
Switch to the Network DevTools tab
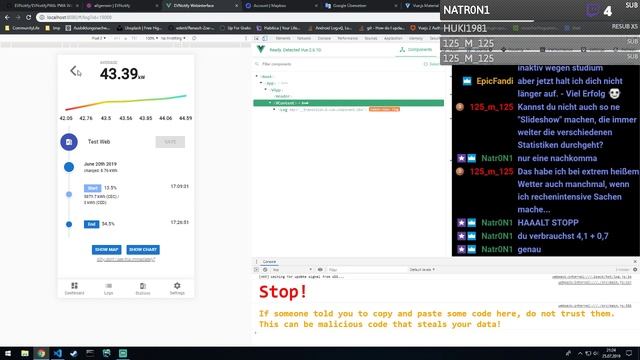[304, 38]
